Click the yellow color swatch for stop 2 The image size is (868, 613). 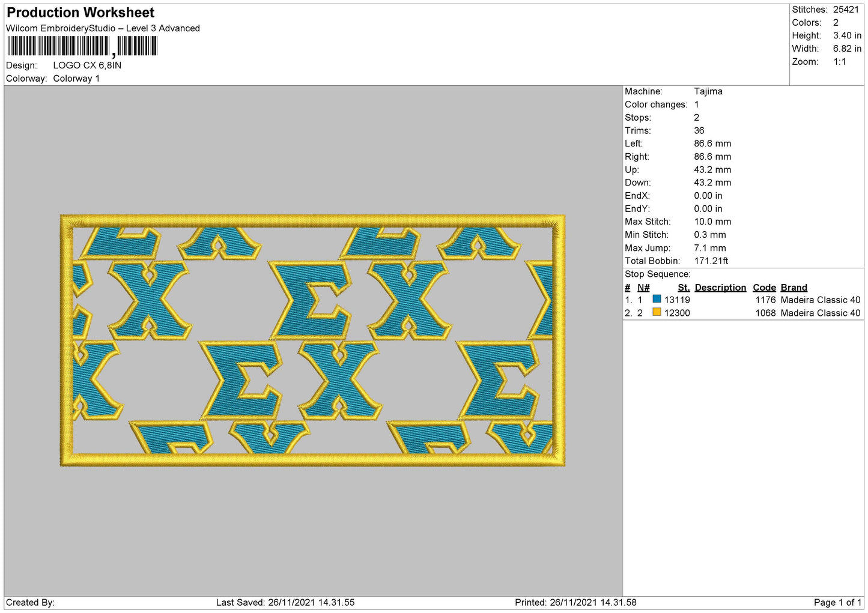(x=657, y=312)
